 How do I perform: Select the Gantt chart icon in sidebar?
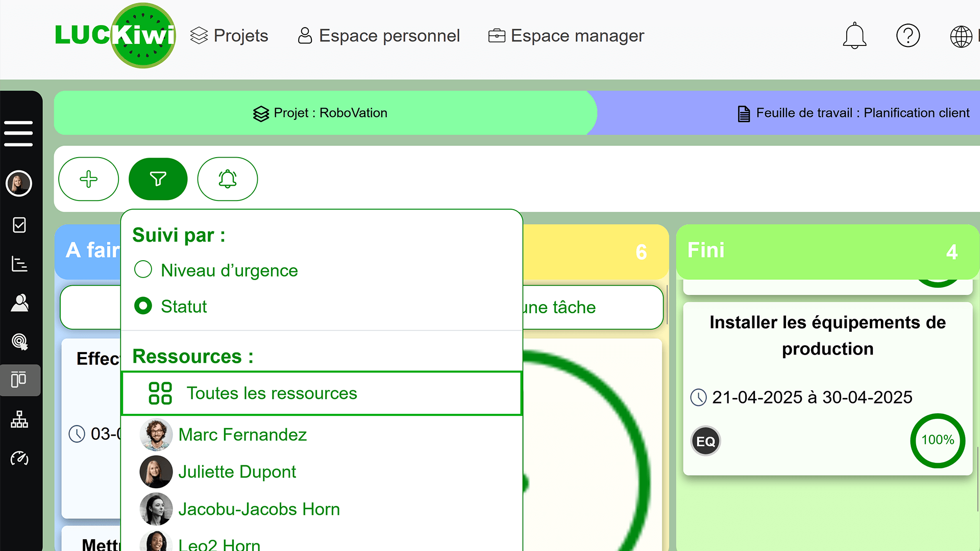click(19, 264)
